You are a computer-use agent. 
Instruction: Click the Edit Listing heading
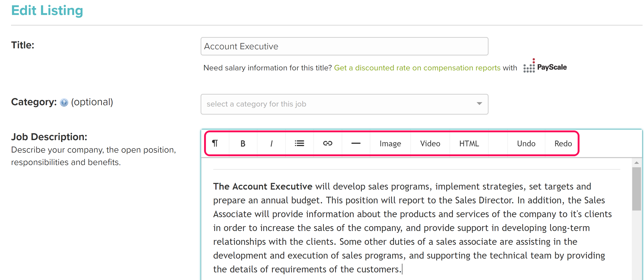(x=47, y=10)
